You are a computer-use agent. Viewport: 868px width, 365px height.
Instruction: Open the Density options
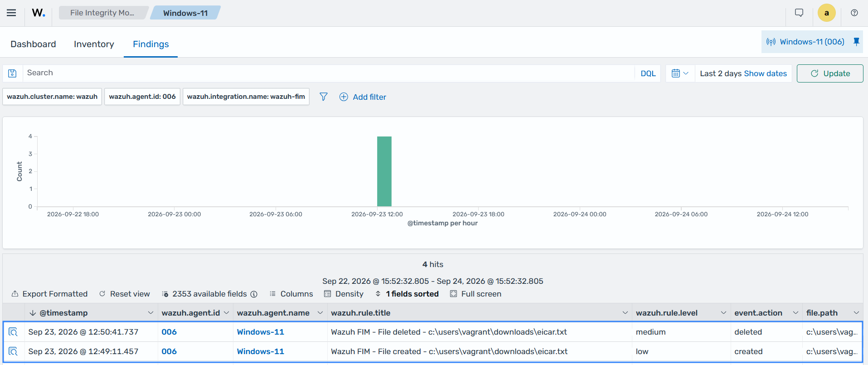tap(344, 294)
